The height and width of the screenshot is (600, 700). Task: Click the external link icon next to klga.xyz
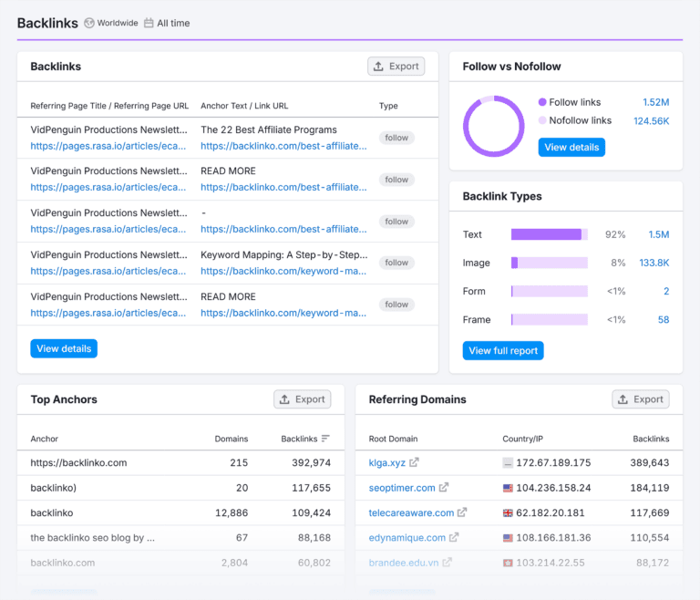[x=415, y=462]
